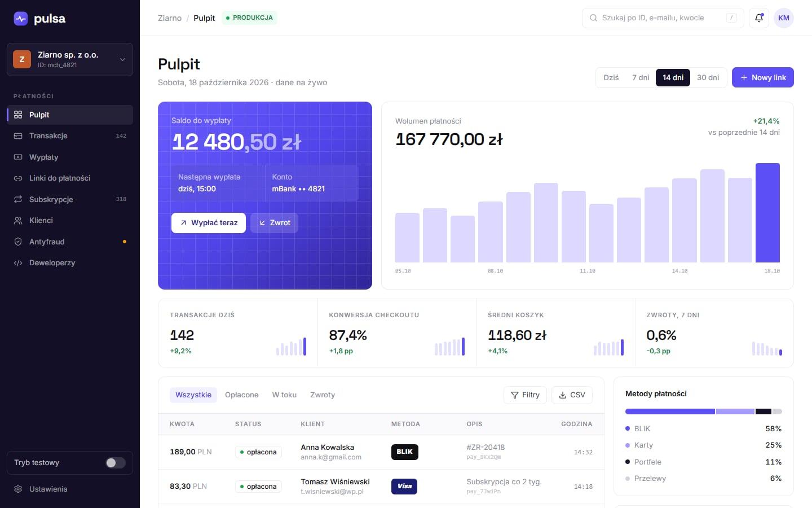Viewport: 812px width, 508px height.
Task: Click the highlighted 18.10 chart bar
Action: coord(767,213)
